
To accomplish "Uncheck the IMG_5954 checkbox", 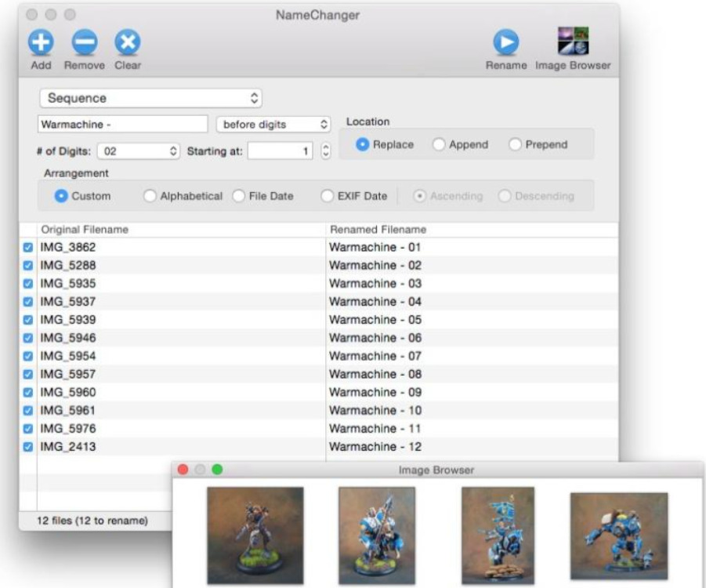I will coord(28,356).
